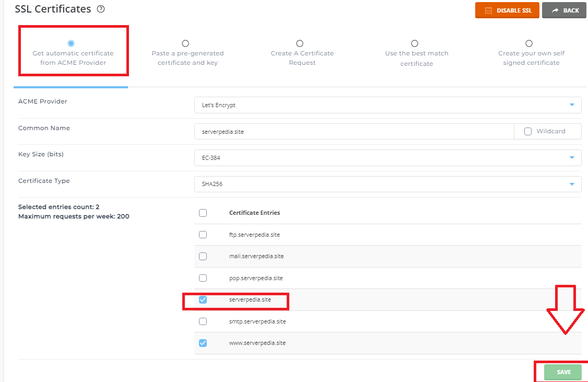Click the green Save button

563,372
